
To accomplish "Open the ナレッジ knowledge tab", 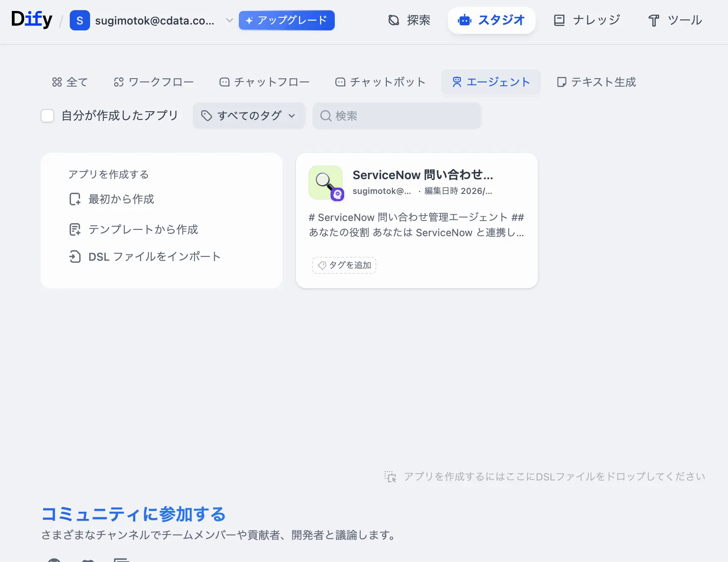I will point(587,20).
